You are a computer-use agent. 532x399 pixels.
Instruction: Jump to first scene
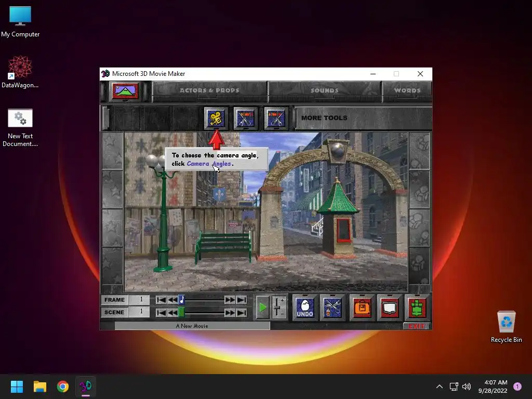coord(161,312)
